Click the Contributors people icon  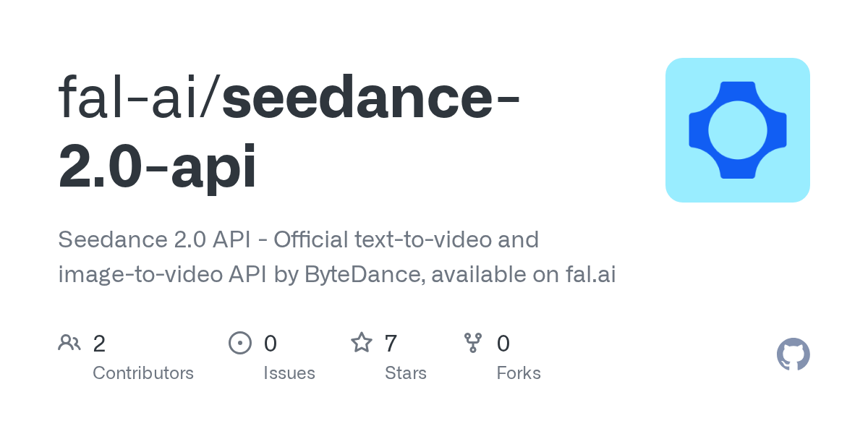(x=69, y=343)
